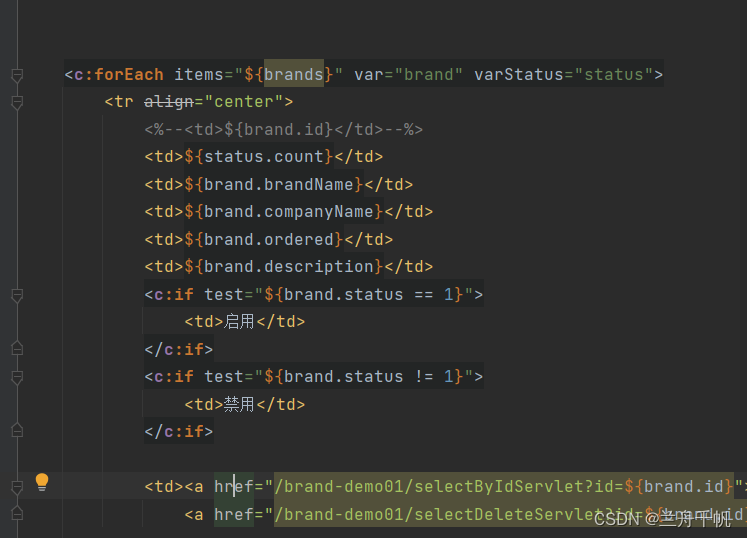Fold the td selectByIdServlet link line
747x538 pixels.
pyautogui.click(x=17, y=487)
